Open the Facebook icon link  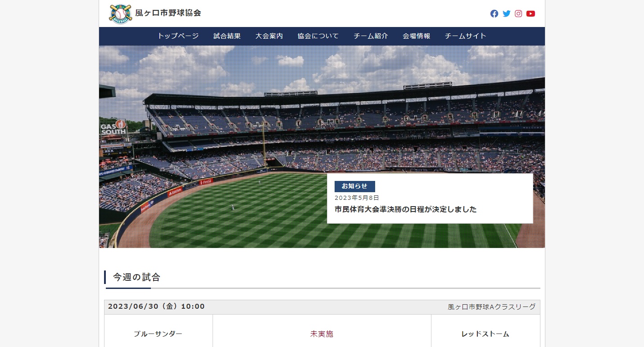pos(494,14)
